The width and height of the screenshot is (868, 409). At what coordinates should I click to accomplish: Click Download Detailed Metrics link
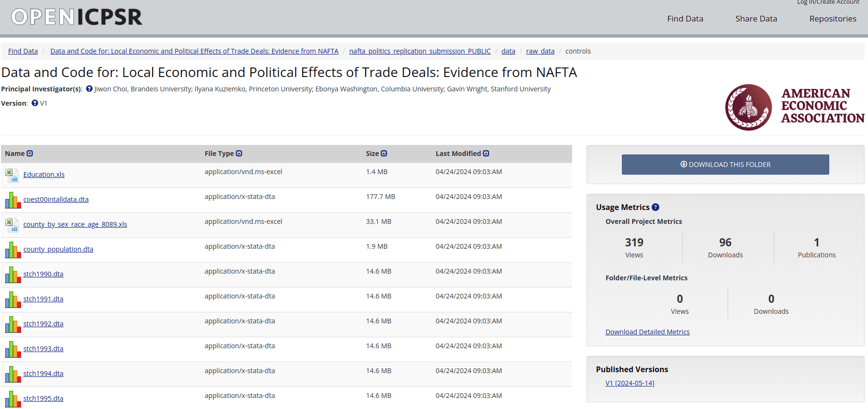click(x=647, y=332)
